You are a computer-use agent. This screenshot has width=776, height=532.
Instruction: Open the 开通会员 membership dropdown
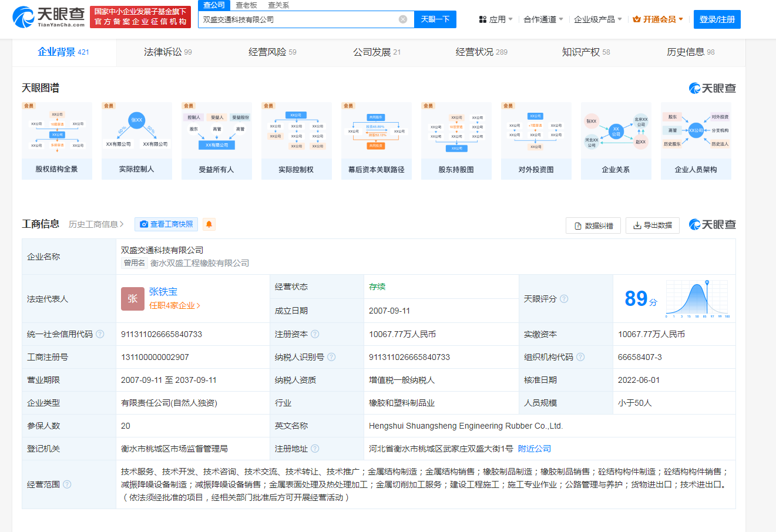tap(658, 19)
